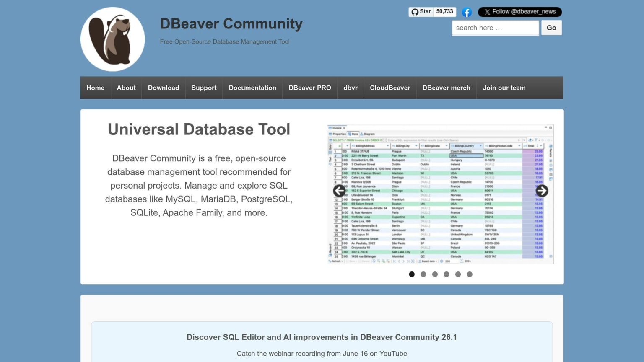Image resolution: width=644 pixels, height=362 pixels.
Task: Go to the Download page
Action: [164, 88]
